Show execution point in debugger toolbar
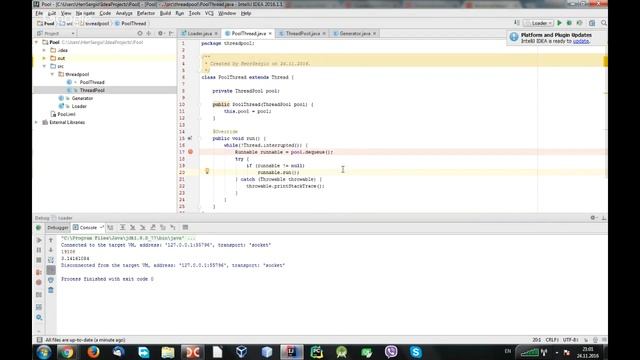 coord(110,227)
